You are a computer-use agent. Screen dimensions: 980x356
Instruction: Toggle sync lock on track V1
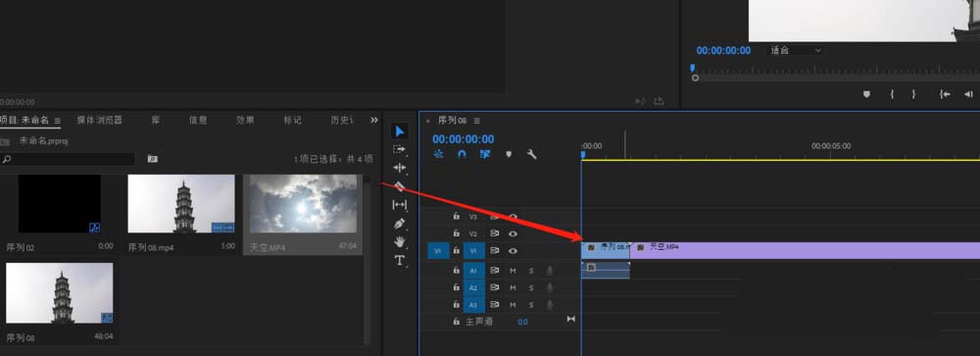tap(494, 251)
